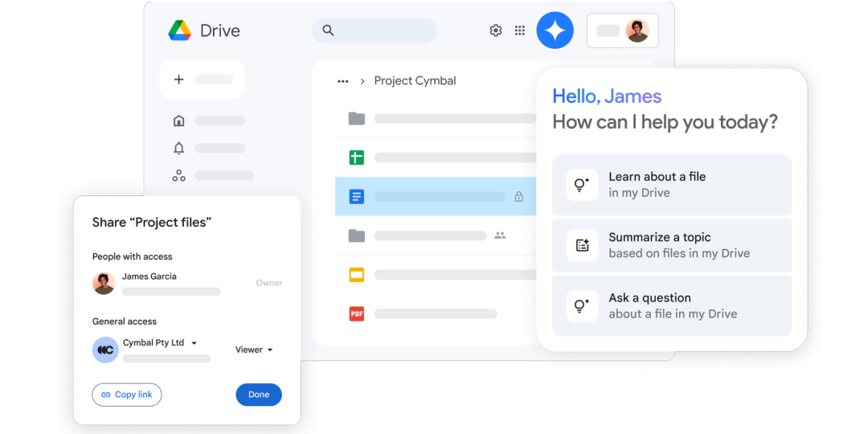Click the New plus button
Viewport: 868px width, 434px height.
coord(201,80)
